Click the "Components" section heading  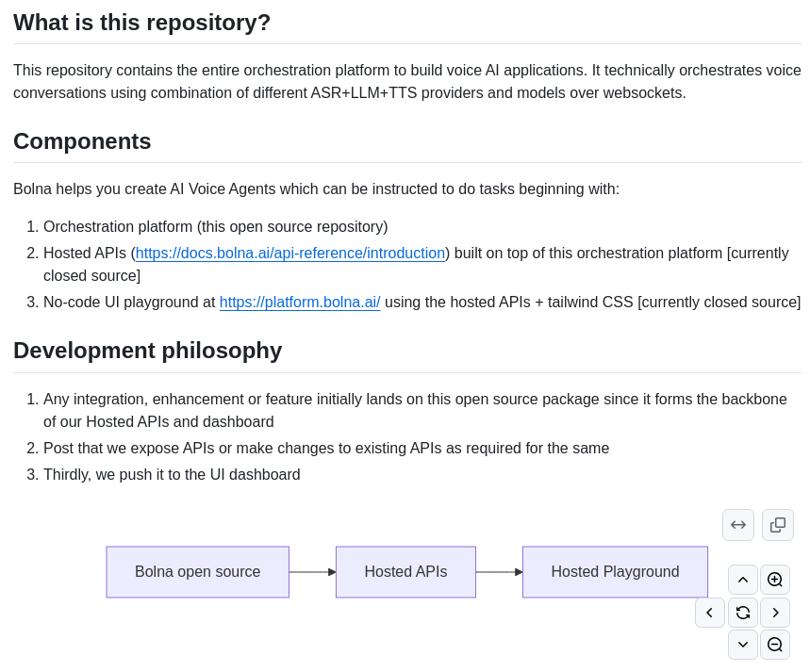[x=82, y=141]
